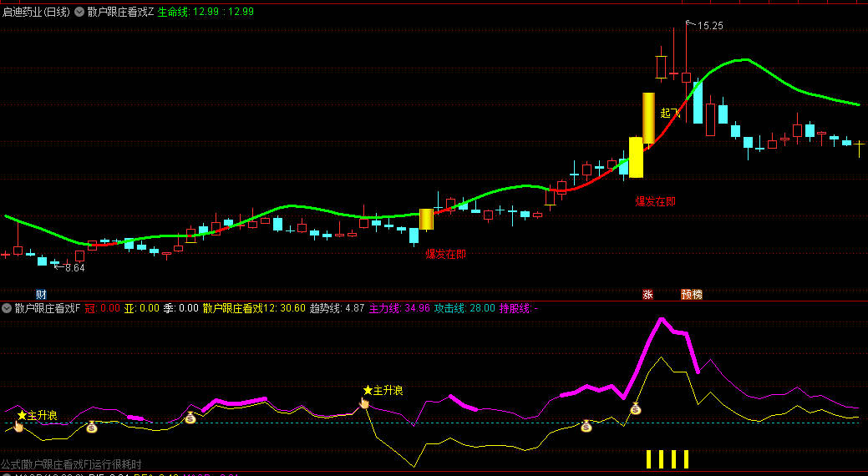Screen dimensions: 868x476
Task: Click the 15.25 high price label
Action: click(x=710, y=25)
